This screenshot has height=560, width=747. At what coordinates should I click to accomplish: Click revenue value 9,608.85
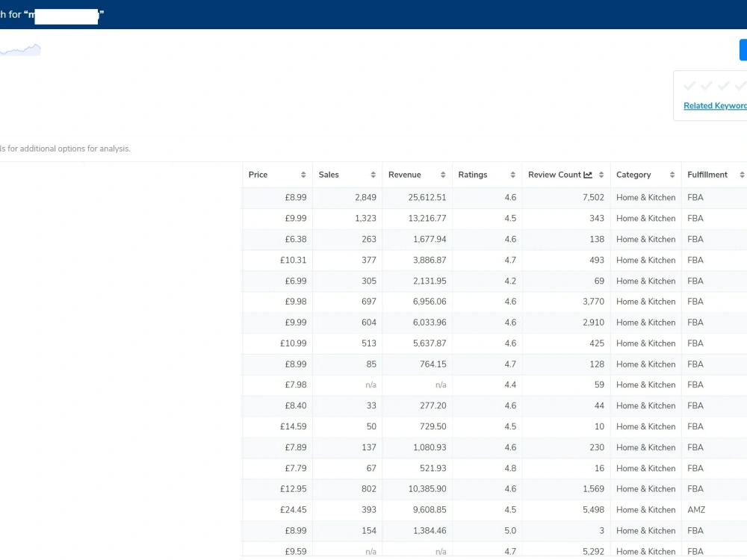[430, 510]
